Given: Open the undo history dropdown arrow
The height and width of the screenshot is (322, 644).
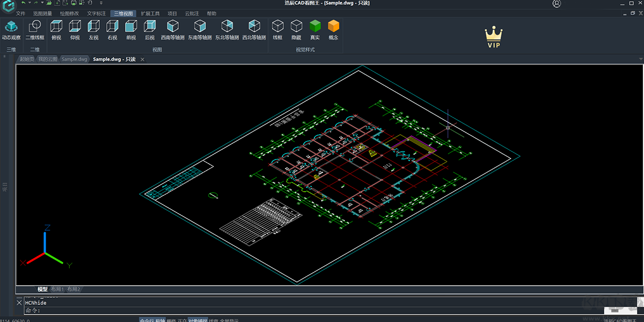Looking at the screenshot, I should [30, 3].
